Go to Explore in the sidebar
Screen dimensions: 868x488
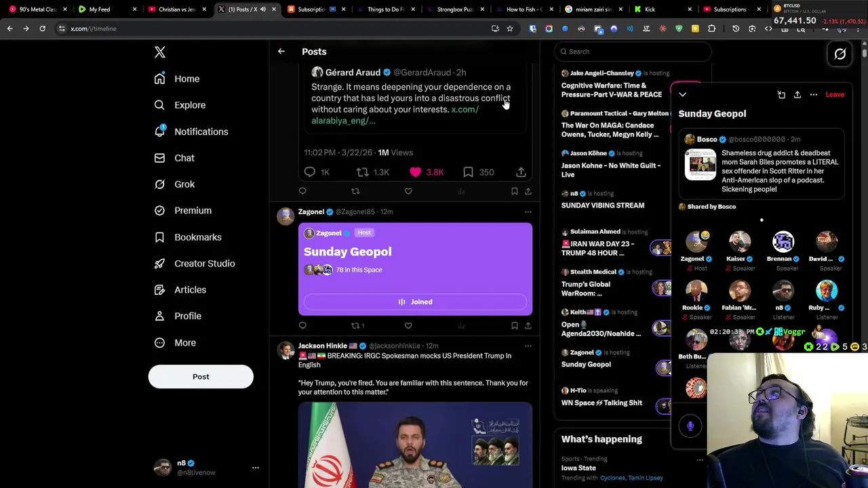180,105
